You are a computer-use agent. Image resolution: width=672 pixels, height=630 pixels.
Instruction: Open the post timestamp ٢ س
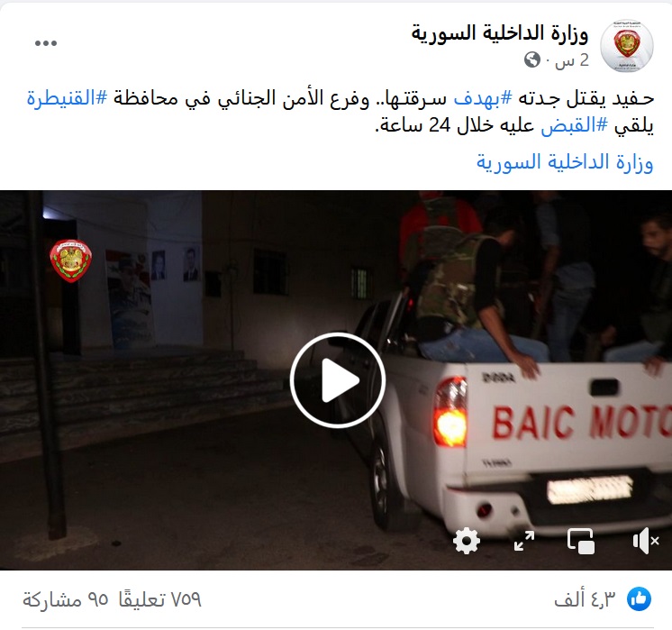(572, 60)
